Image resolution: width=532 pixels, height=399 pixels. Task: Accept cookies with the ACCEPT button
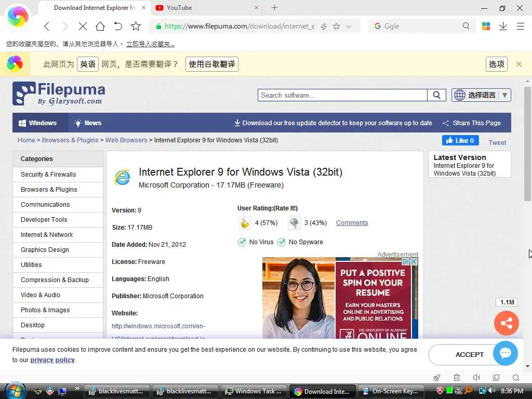[x=469, y=354]
